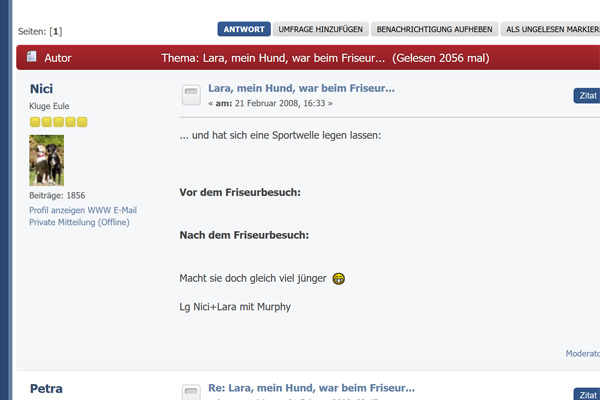
Task: Select BENACHRICHTIGUNG AUFHEBEN option
Action: (x=433, y=29)
